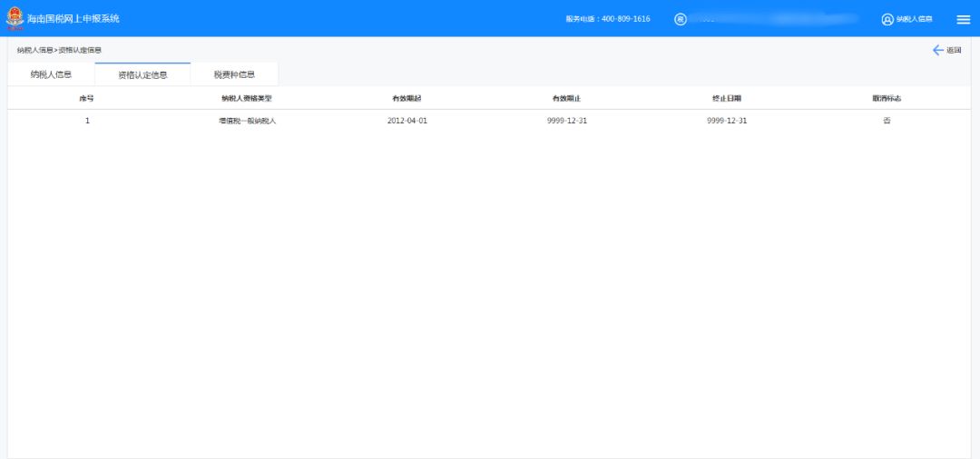This screenshot has width=980, height=459.
Task: Click 纳税人信息 in the breadcrumb
Action: click(35, 50)
